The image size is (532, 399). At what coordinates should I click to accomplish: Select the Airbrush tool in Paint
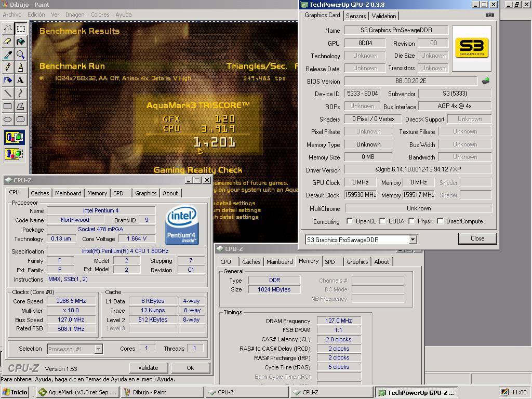coord(8,80)
